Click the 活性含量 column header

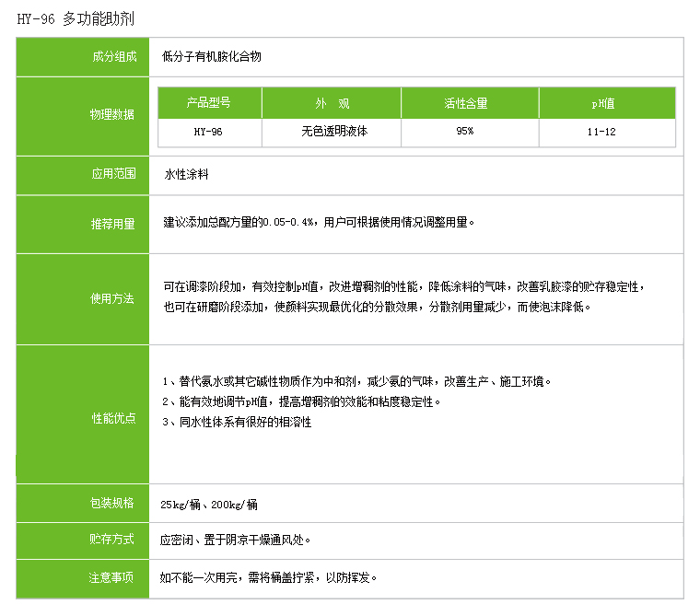tap(466, 103)
